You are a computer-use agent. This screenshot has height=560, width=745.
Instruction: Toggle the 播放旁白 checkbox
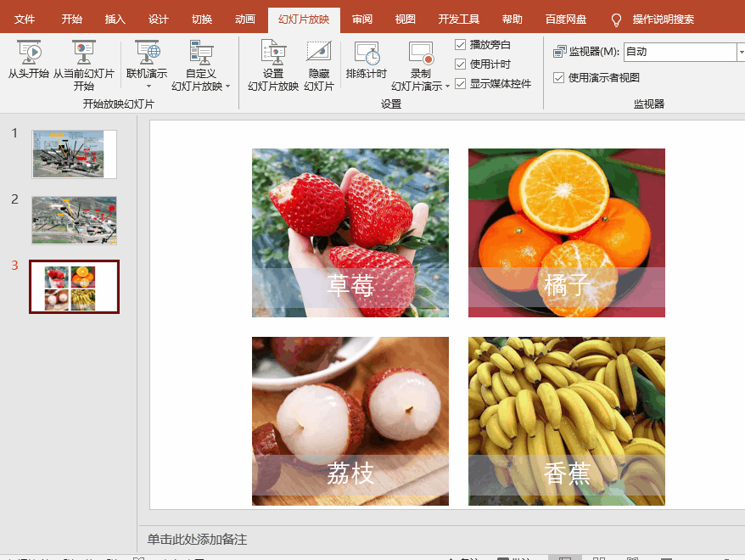pos(460,43)
